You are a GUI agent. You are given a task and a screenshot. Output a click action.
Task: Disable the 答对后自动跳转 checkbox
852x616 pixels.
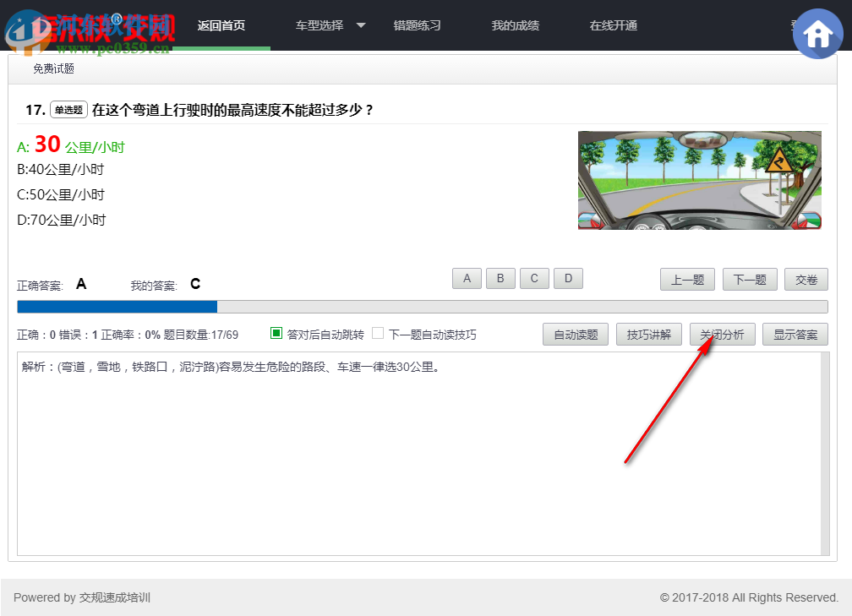(275, 334)
